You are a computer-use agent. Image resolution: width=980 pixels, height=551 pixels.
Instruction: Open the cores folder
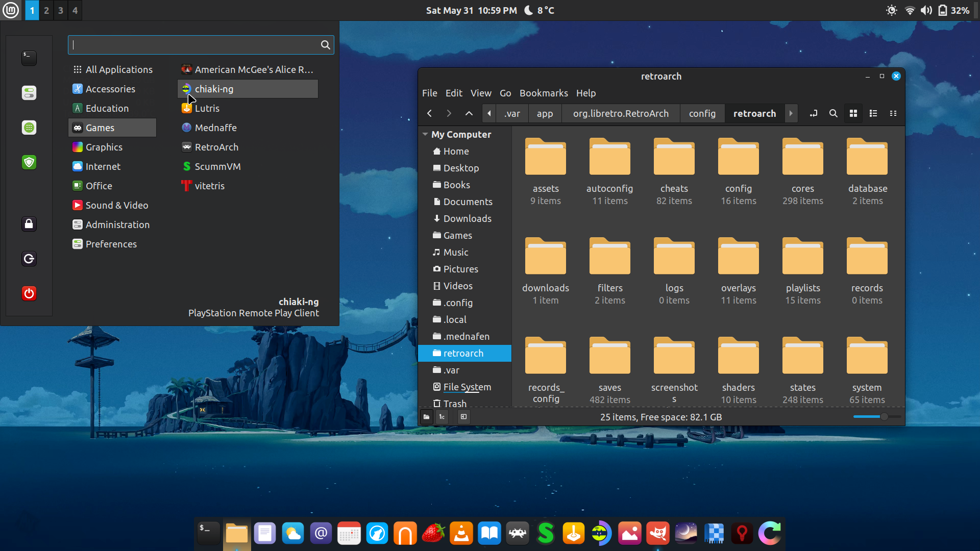pos(803,171)
